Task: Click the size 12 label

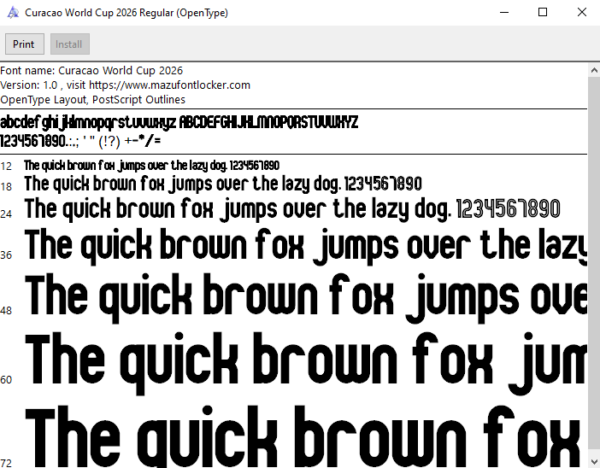Action: tap(6, 166)
